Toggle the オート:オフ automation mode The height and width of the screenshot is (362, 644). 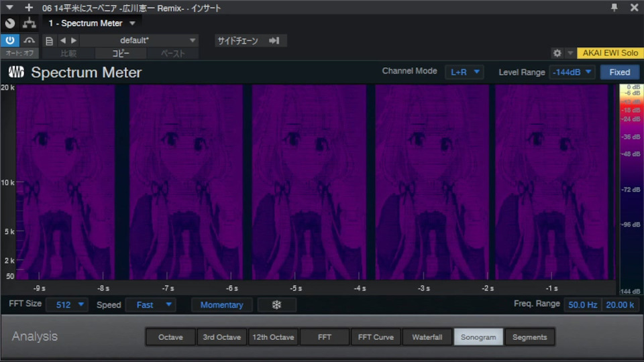tap(19, 54)
